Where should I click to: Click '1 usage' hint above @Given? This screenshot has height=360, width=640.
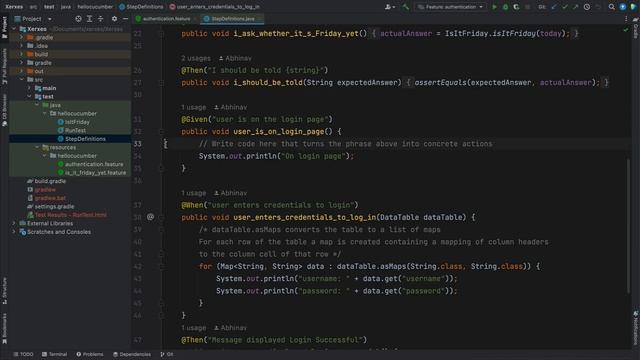193,107
